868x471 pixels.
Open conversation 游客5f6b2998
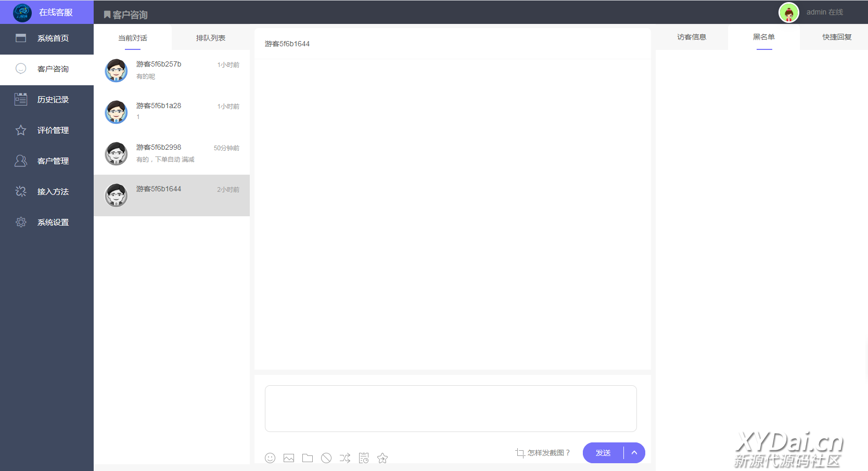[x=172, y=154]
